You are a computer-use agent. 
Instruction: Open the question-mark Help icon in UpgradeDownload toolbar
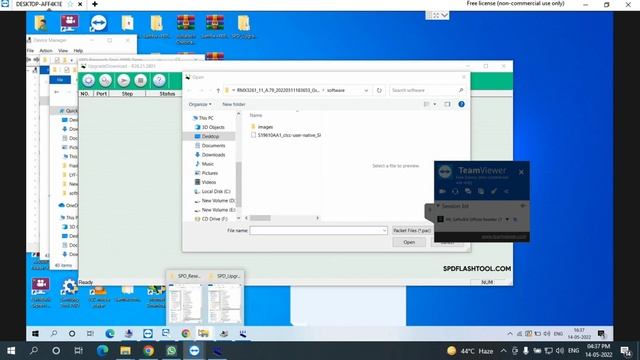(159, 80)
